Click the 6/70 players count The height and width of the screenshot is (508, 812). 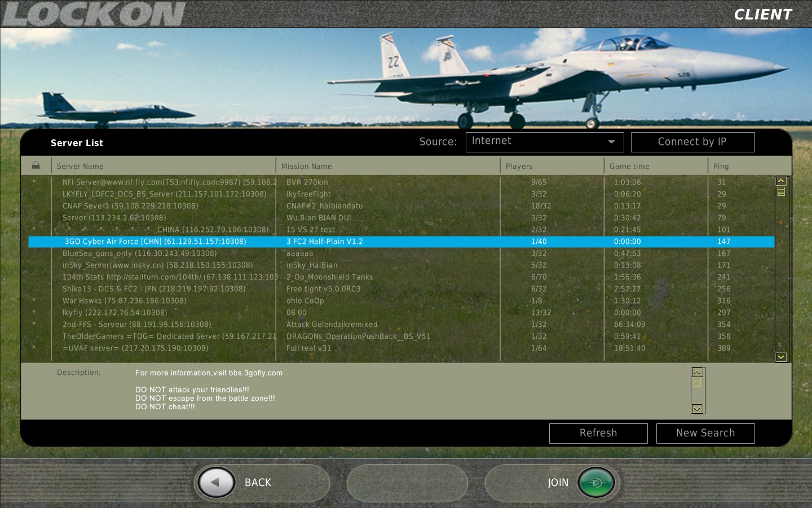click(x=539, y=277)
